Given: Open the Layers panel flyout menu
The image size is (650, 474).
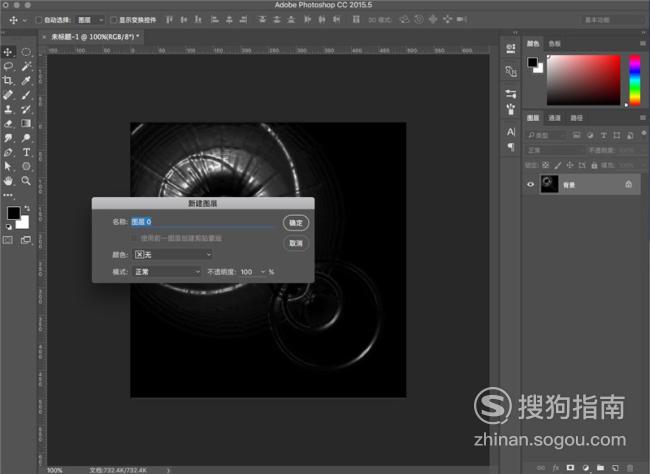Looking at the screenshot, I should 643,118.
